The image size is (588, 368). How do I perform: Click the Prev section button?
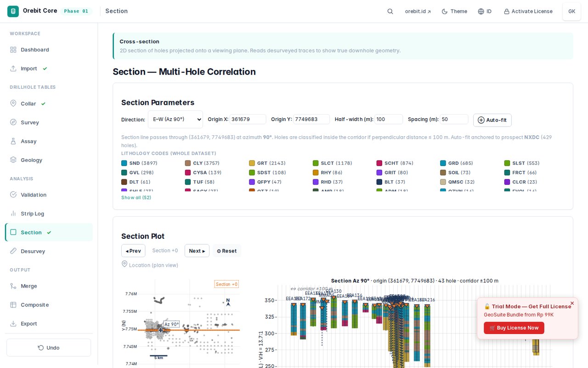pyautogui.click(x=133, y=251)
